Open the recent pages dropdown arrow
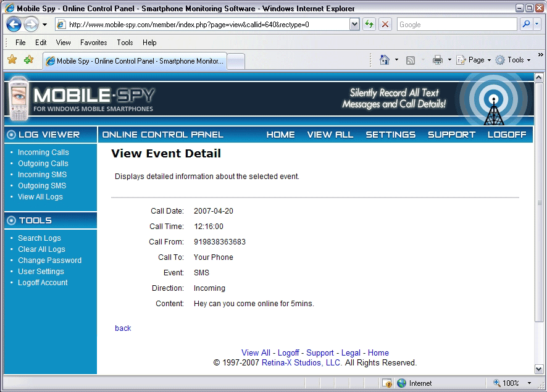Screen dimensions: 547x392 click(44, 25)
